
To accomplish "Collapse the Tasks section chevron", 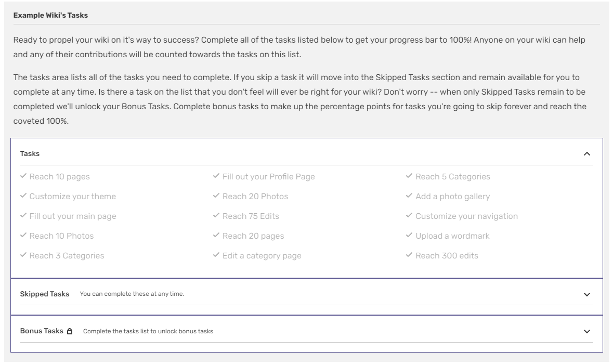I will (x=587, y=154).
